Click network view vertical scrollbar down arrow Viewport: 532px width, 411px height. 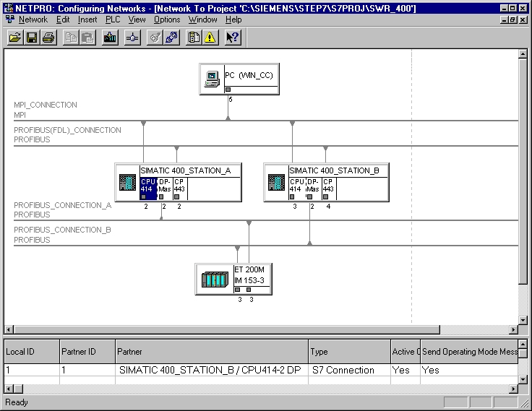(x=523, y=320)
